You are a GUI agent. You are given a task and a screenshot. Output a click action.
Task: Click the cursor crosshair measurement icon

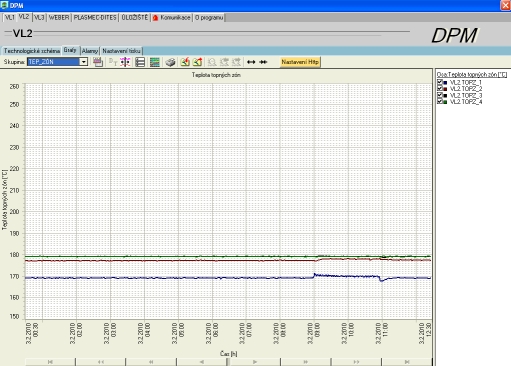point(125,62)
